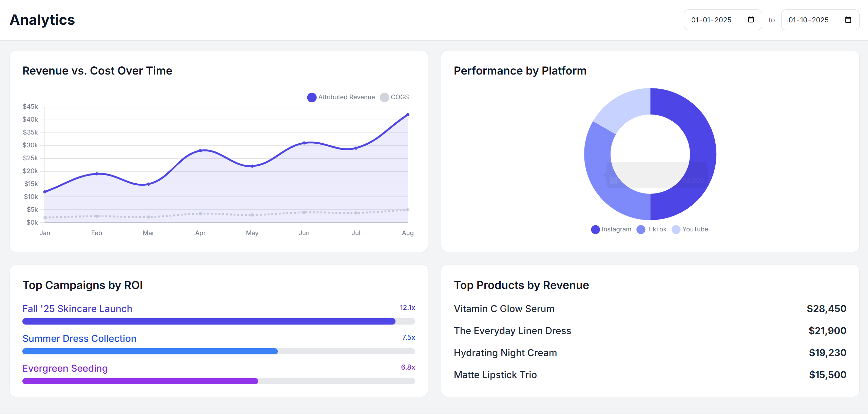
Task: Toggle YouTube legend in platform chart
Action: click(x=690, y=229)
